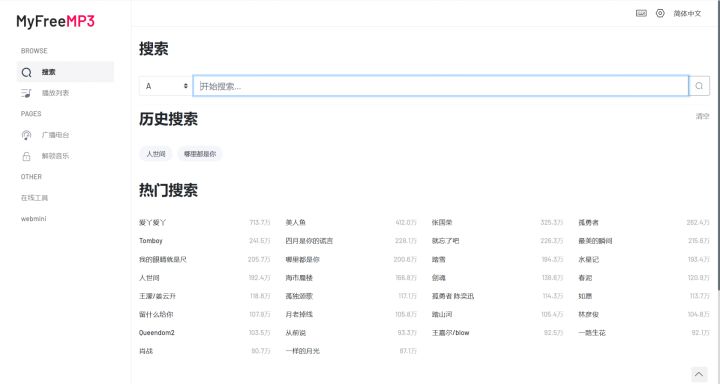720x384 pixels.
Task: Search hot term 我的眼睛就是尺
Action: pyautogui.click(x=163, y=260)
